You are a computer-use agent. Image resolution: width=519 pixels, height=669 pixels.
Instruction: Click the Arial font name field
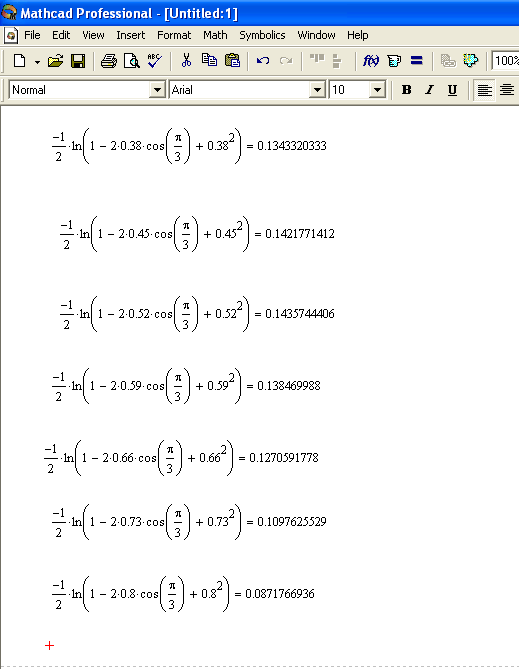pos(240,90)
